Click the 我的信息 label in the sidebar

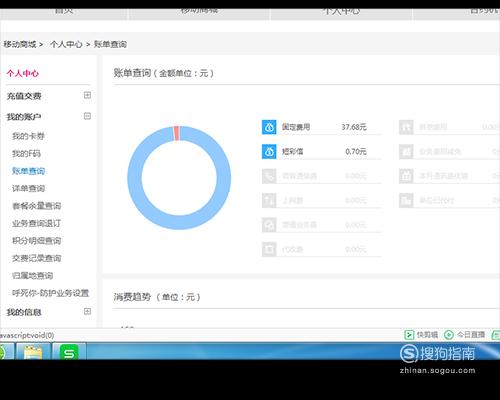click(x=24, y=312)
